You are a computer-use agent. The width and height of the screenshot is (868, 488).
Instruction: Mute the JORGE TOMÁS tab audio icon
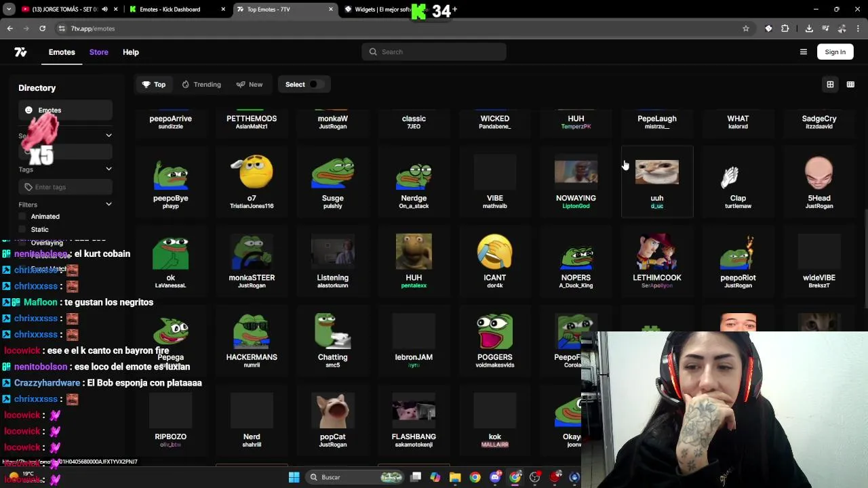click(x=104, y=9)
